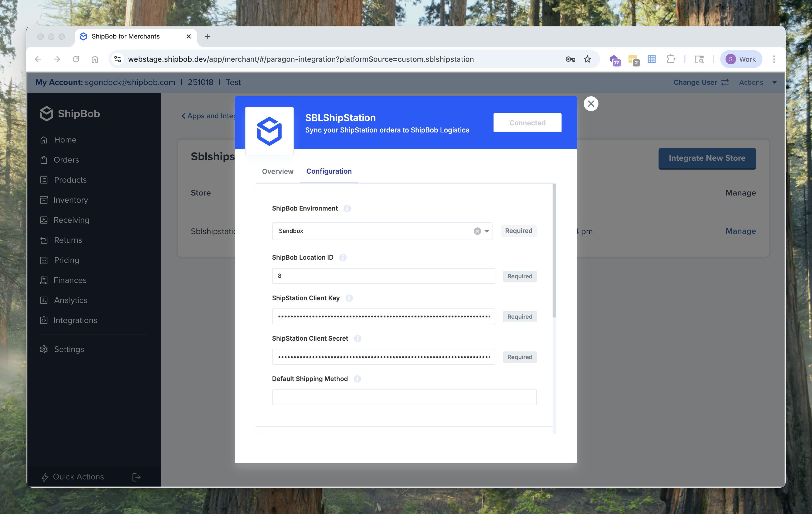
Task: Clear the Sandbox environment selection
Action: click(477, 231)
